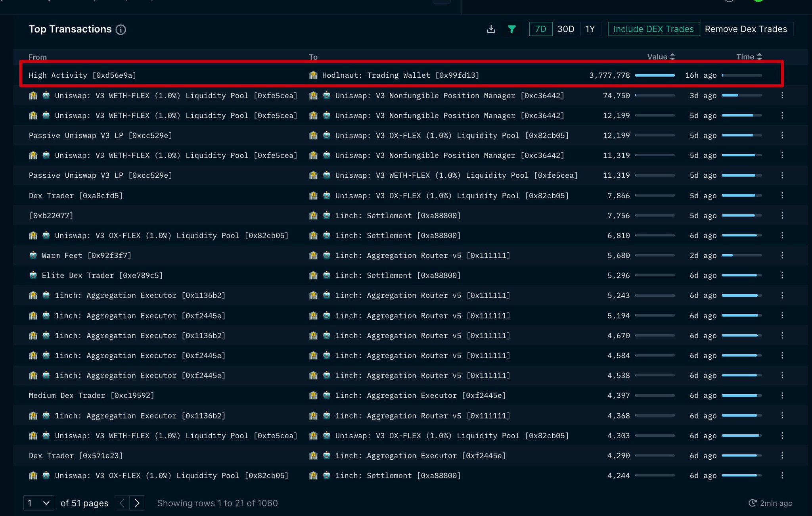
Task: Switch to the 1Y time range
Action: [590, 29]
